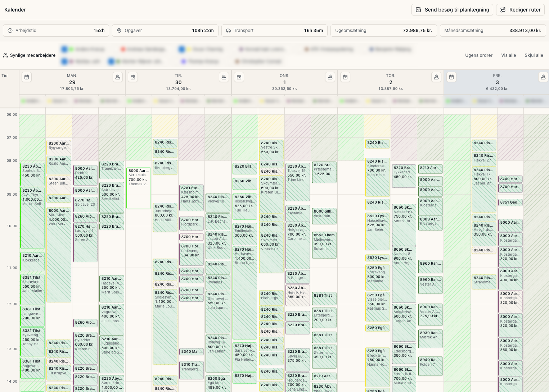Open Friday visit Flakvej 27
This screenshot has width=549, height=392.
tap(484, 159)
